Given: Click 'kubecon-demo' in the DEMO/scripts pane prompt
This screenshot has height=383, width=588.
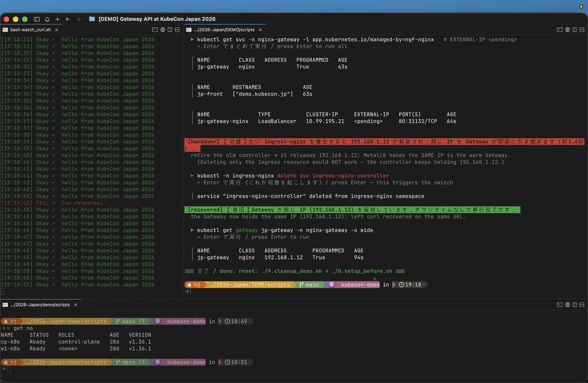Looking at the screenshot, I should (x=360, y=285).
